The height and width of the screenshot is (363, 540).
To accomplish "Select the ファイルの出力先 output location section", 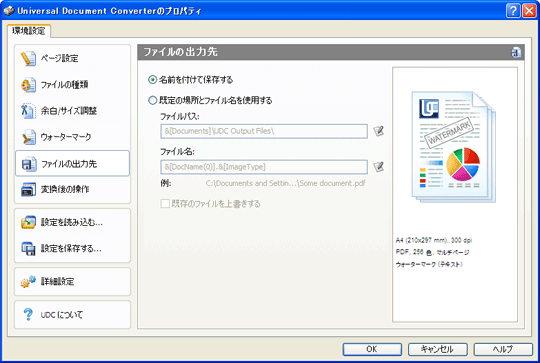I will click(72, 164).
